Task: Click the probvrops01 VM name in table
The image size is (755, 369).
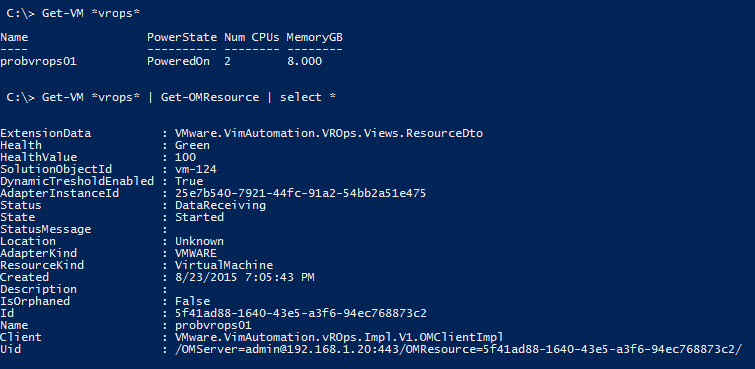Action: tap(39, 62)
